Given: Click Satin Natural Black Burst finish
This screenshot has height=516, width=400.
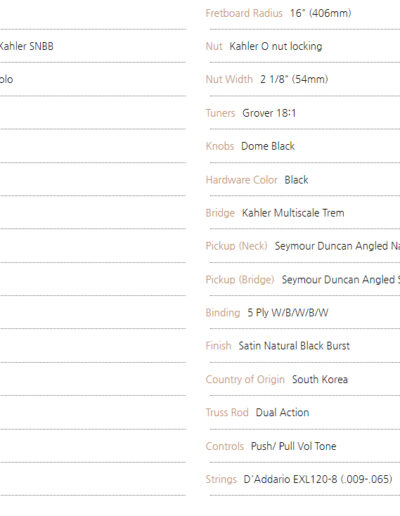Looking at the screenshot, I should pyautogui.click(x=294, y=346).
